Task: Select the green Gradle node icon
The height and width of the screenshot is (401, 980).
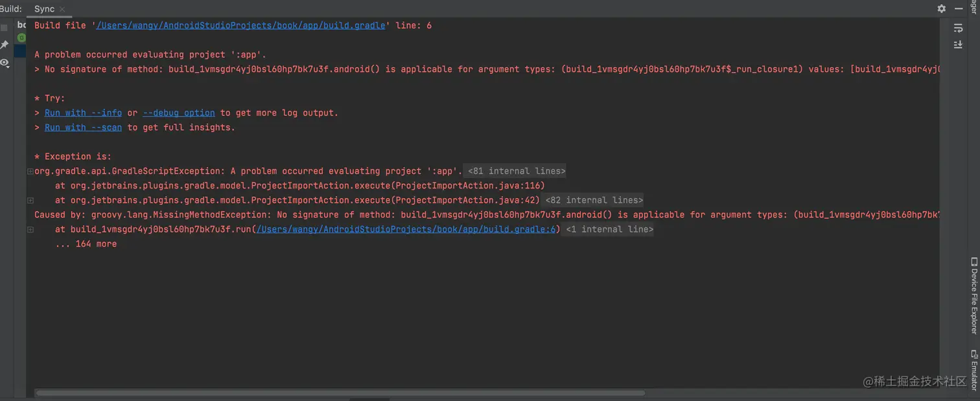Action: click(21, 38)
